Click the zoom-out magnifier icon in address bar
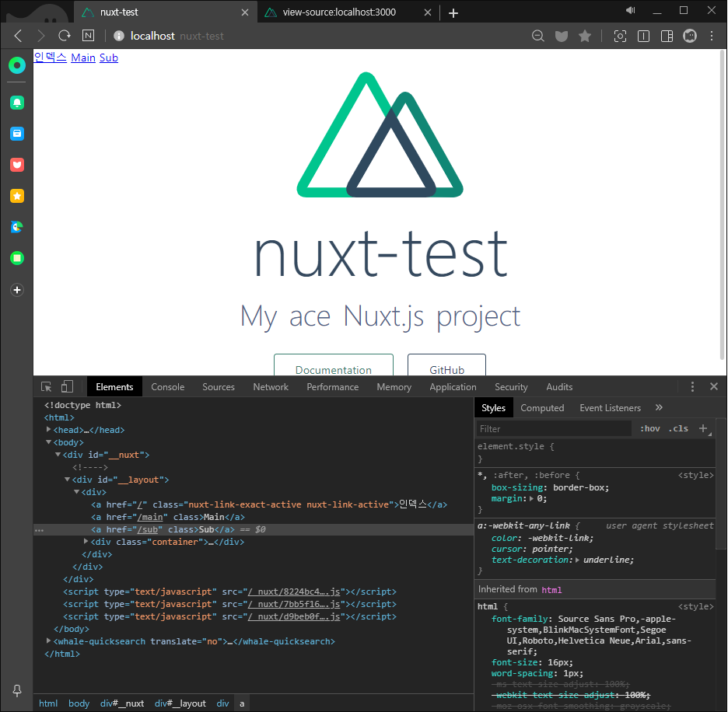 coord(538,36)
